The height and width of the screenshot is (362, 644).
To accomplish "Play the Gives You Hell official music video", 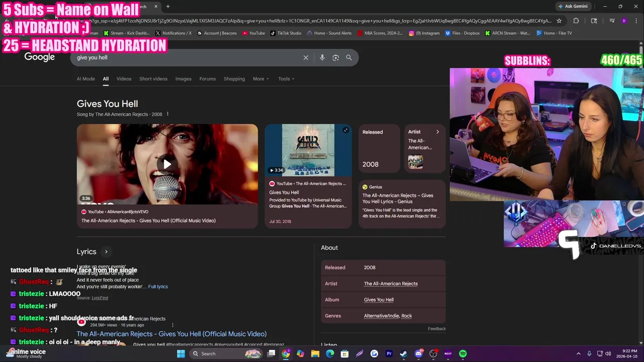I will pyautogui.click(x=167, y=164).
